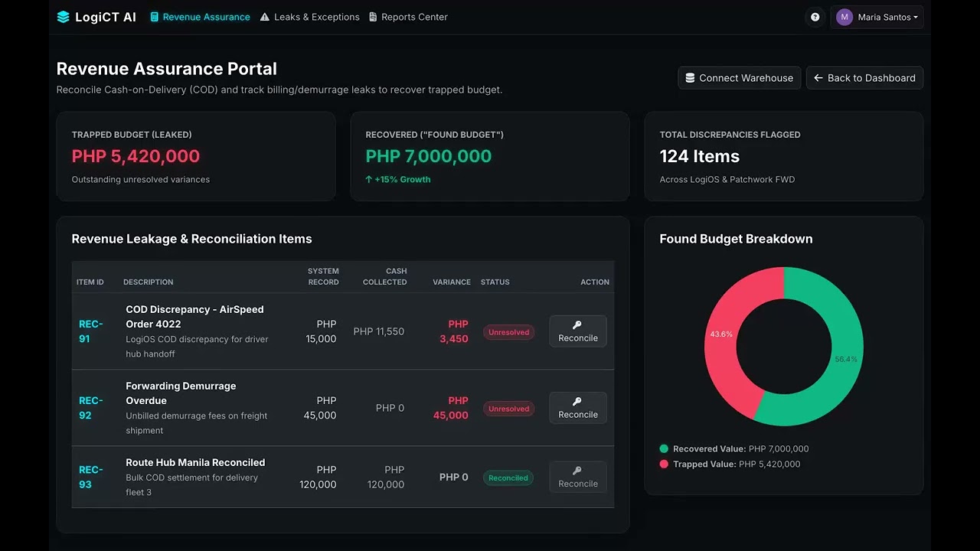Click the LogiCT AI stacked-layers logo icon
This screenshot has width=980, height=551.
(x=63, y=17)
